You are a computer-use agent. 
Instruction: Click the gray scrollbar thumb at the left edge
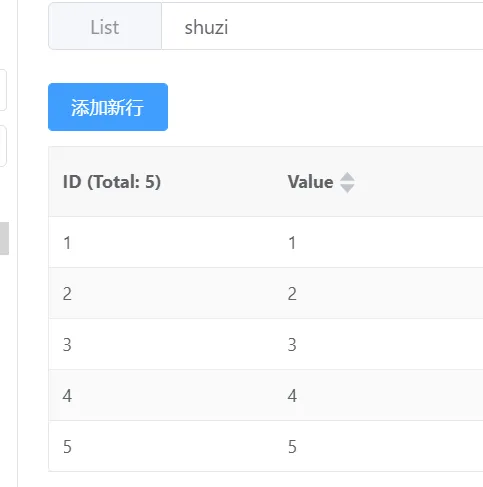(4, 238)
